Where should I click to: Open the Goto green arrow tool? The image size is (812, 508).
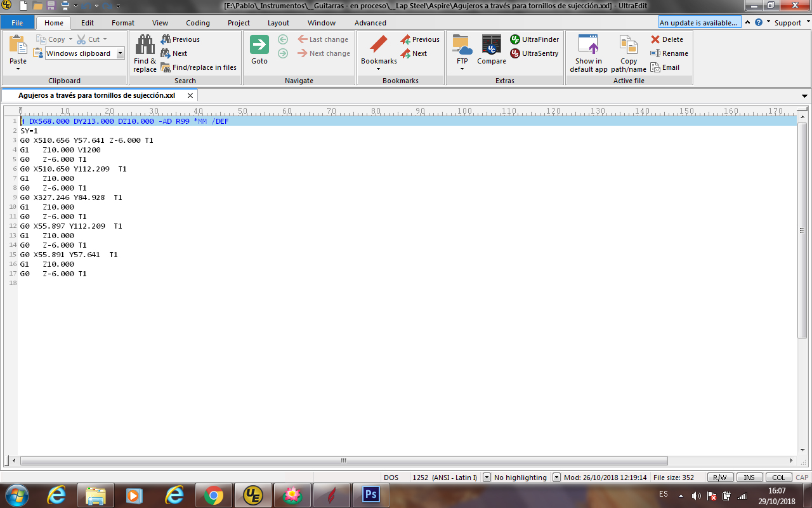(259, 46)
